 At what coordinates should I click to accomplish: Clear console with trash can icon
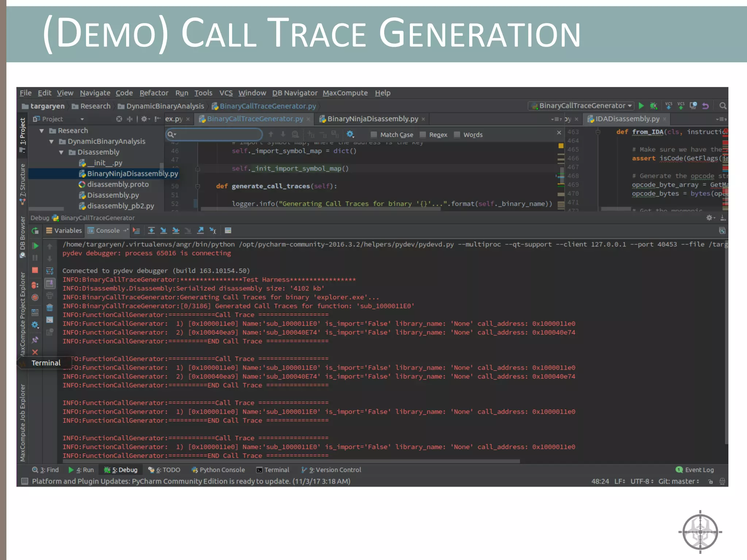tap(50, 308)
